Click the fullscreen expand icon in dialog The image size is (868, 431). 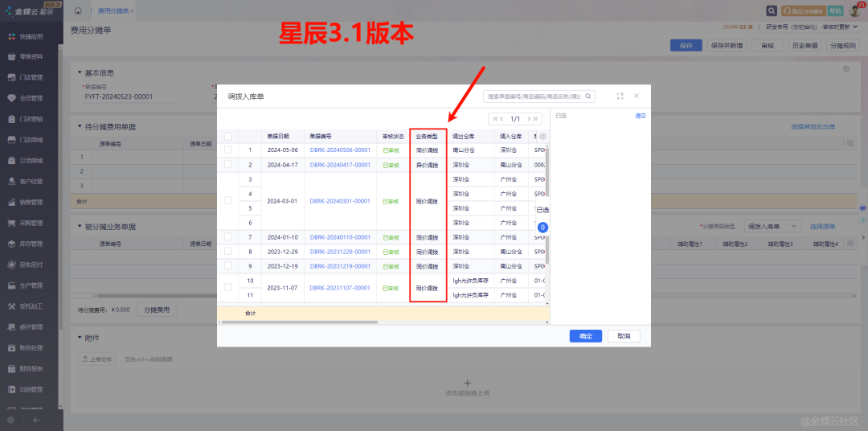(620, 96)
